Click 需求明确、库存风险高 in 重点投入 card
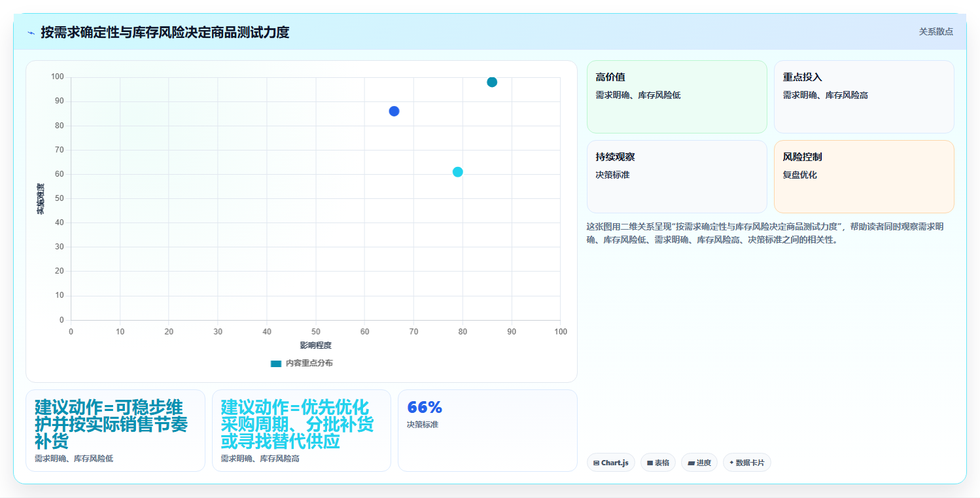This screenshot has width=980, height=498. click(x=825, y=95)
